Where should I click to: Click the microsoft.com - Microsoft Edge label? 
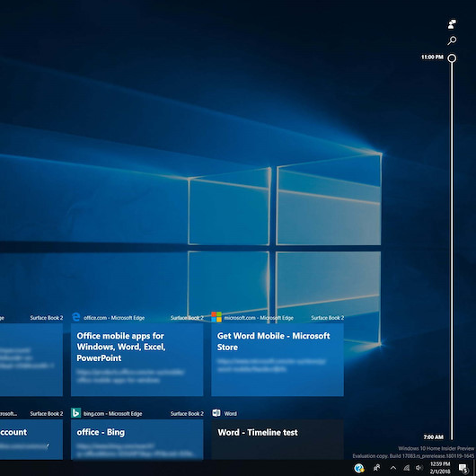[x=259, y=318]
